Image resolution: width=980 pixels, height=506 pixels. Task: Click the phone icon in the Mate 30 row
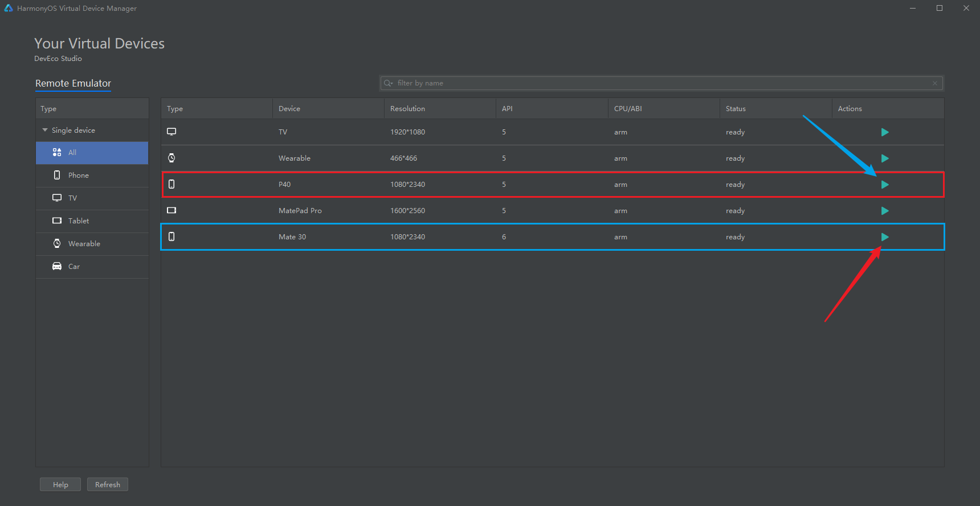click(x=171, y=236)
